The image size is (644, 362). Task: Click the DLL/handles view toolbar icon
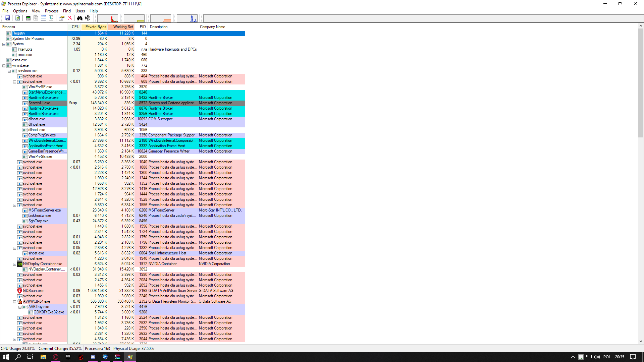click(51, 18)
